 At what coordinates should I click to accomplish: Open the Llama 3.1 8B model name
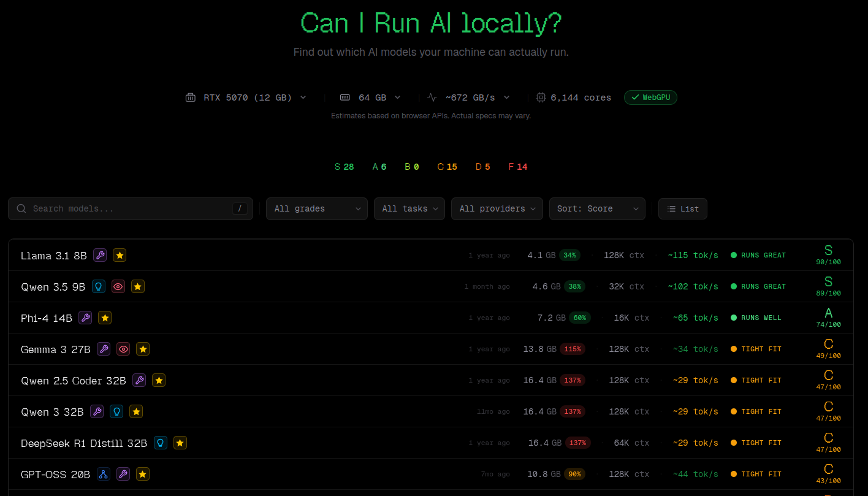coord(54,256)
